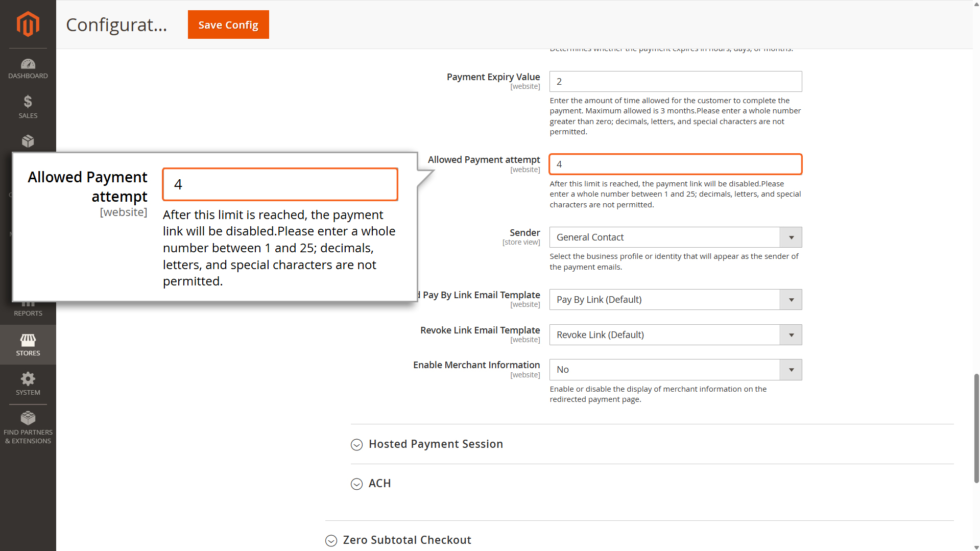
Task: Expand the ACH section
Action: 379,484
